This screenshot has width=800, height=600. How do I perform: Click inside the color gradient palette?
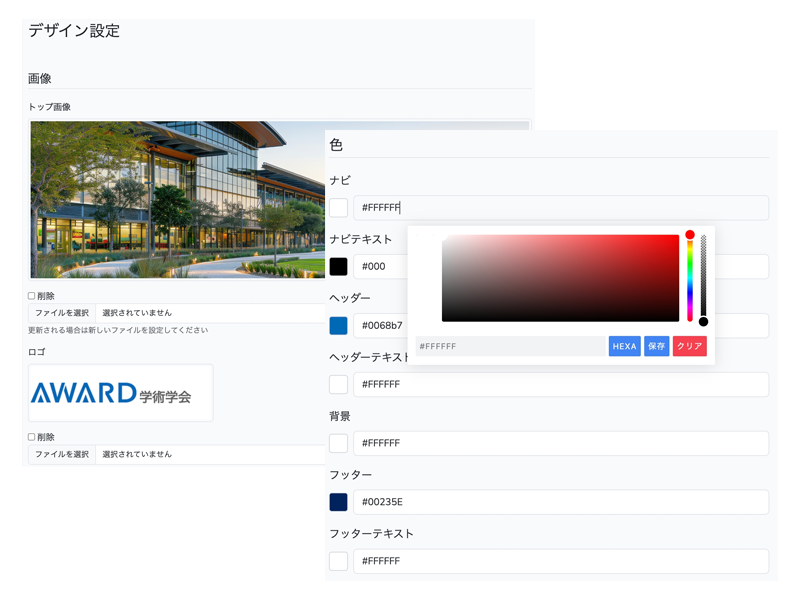[x=560, y=278]
